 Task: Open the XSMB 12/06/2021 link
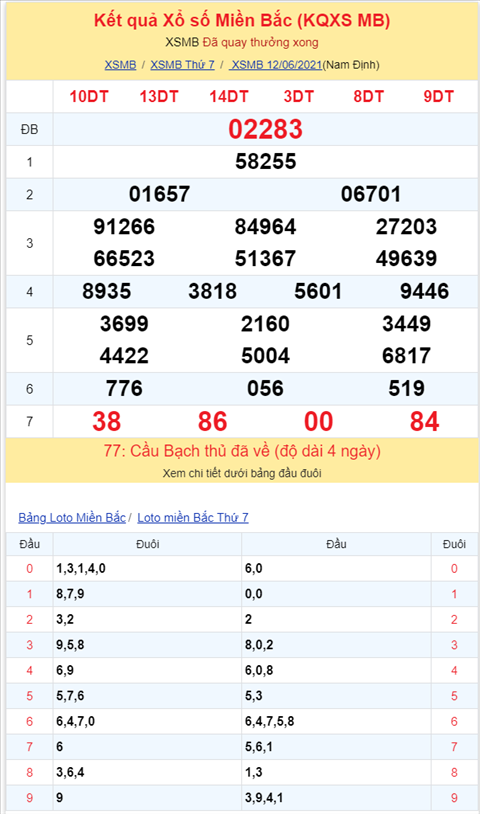click(x=277, y=65)
